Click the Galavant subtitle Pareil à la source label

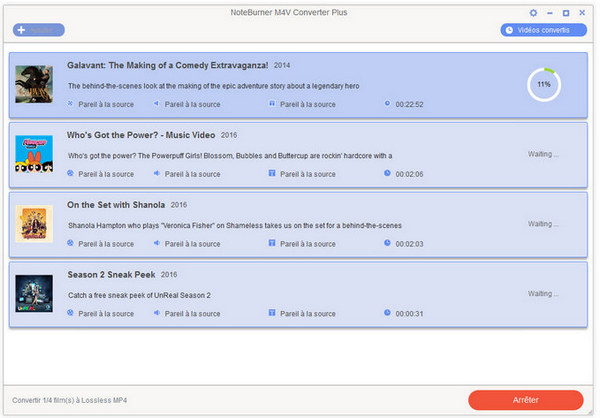pyautogui.click(x=308, y=104)
